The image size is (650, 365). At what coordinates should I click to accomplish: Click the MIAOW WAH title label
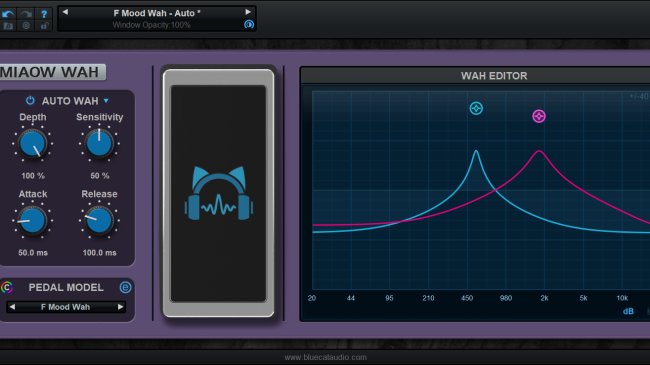(x=53, y=72)
